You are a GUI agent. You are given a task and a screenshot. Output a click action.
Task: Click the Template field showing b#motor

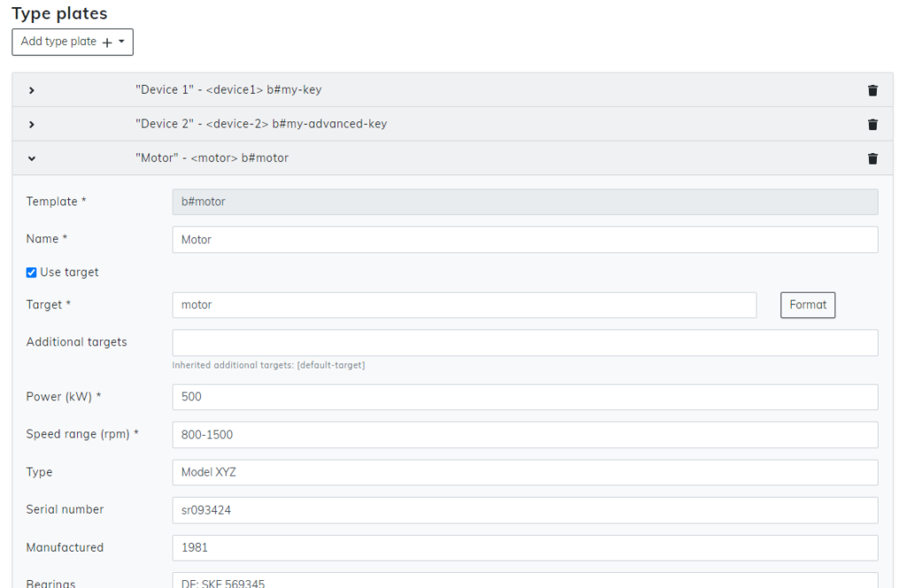(x=524, y=202)
